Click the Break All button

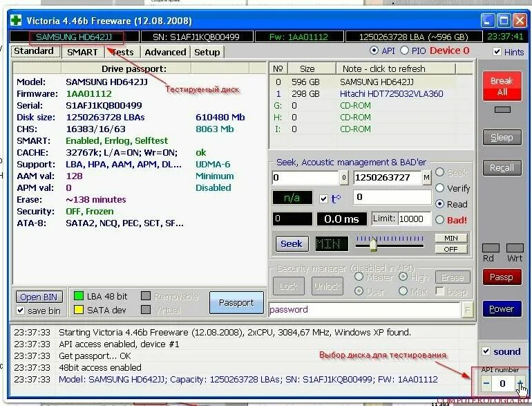502,86
